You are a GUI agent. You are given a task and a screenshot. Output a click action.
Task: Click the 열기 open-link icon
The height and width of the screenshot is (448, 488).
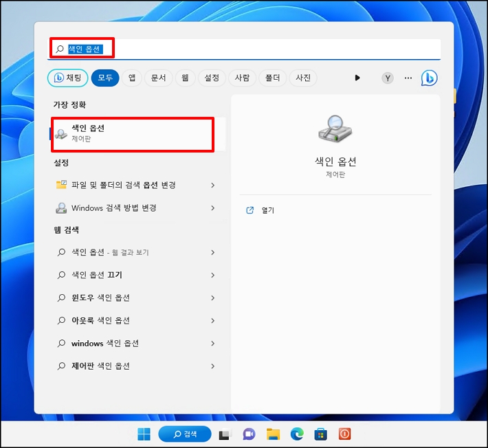click(250, 210)
